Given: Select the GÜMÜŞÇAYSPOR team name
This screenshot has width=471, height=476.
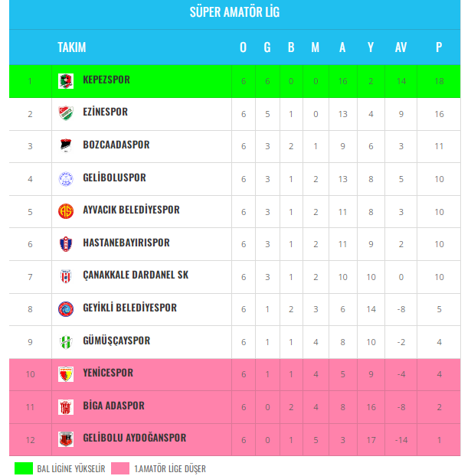Looking at the screenshot, I should click(116, 341).
